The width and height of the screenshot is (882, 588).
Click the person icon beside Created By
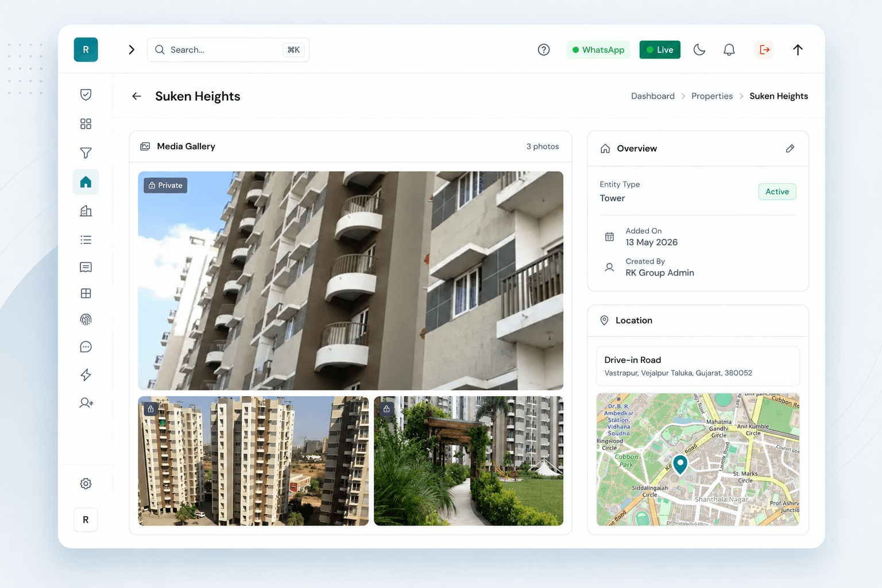(x=609, y=267)
